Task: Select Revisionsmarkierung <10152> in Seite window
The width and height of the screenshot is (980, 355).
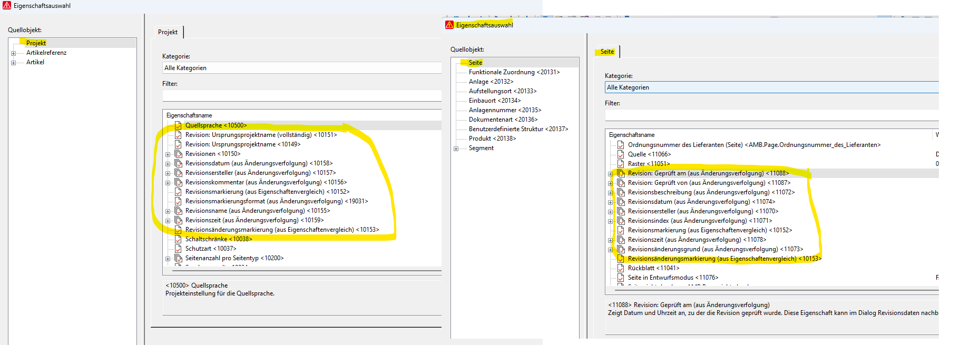Action: pyautogui.click(x=710, y=230)
